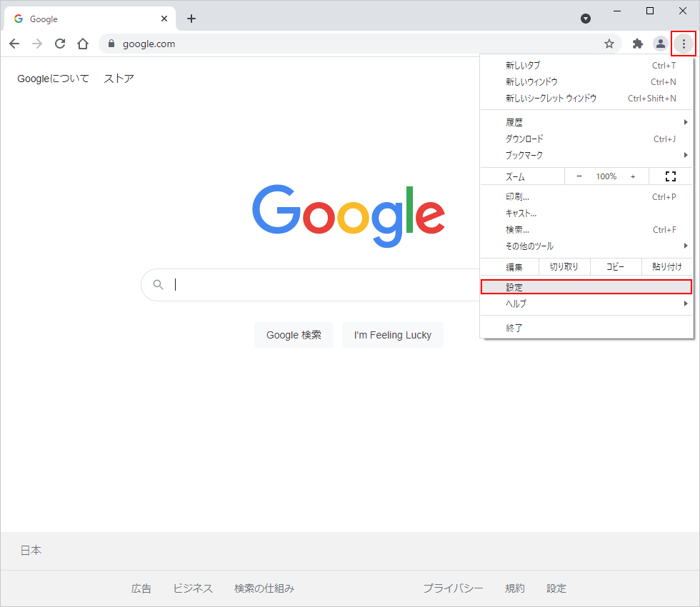Click the Google logo image
This screenshot has width=700, height=607.
click(349, 215)
